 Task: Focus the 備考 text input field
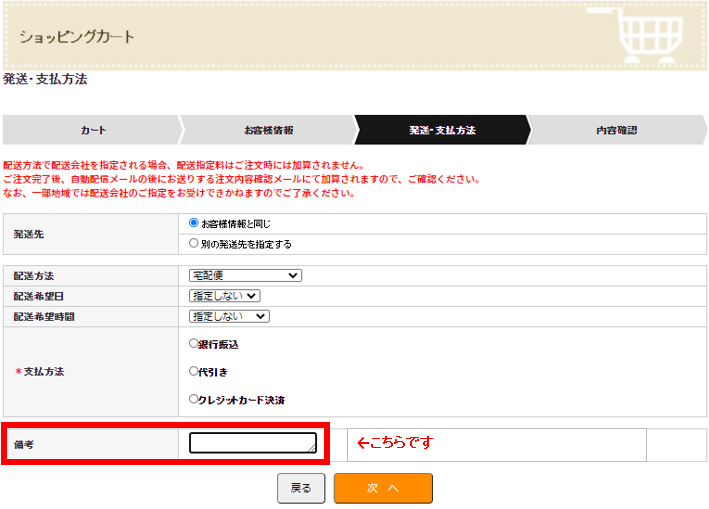pos(251,443)
